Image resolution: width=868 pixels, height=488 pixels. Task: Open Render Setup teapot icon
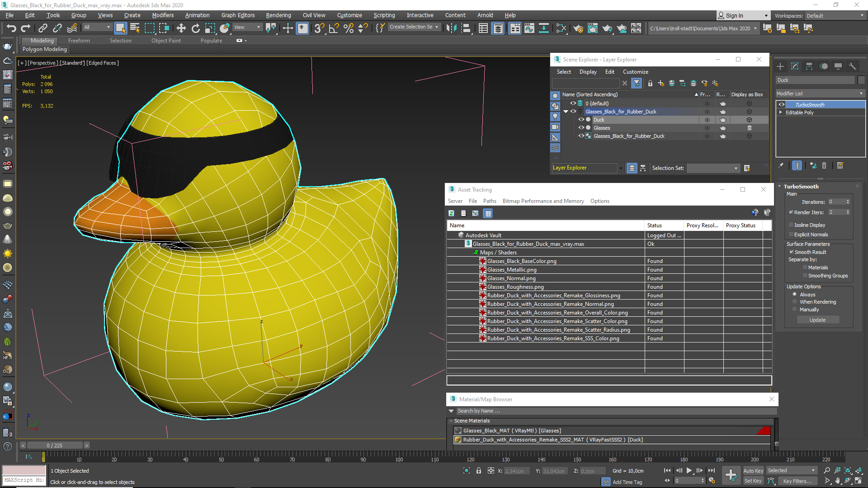click(578, 28)
